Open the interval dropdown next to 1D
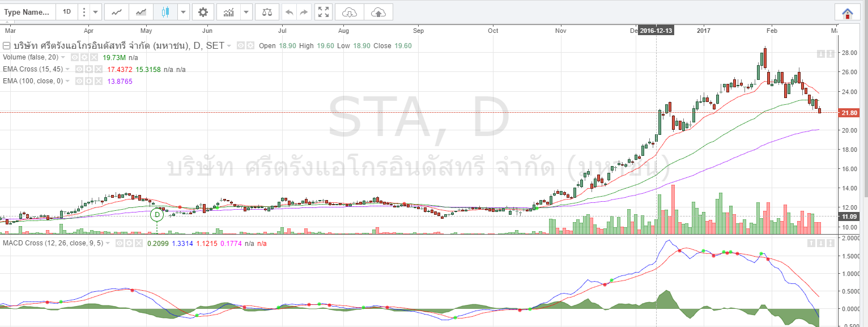 (96, 11)
